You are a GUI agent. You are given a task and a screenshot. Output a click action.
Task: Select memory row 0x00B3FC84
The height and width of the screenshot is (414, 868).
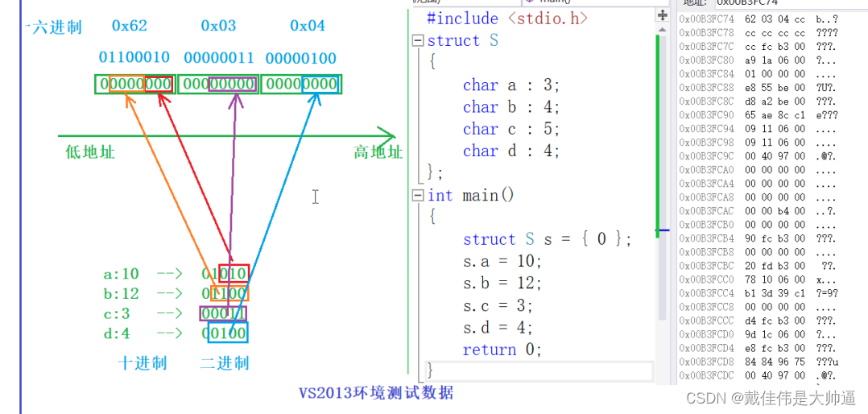tap(759, 73)
